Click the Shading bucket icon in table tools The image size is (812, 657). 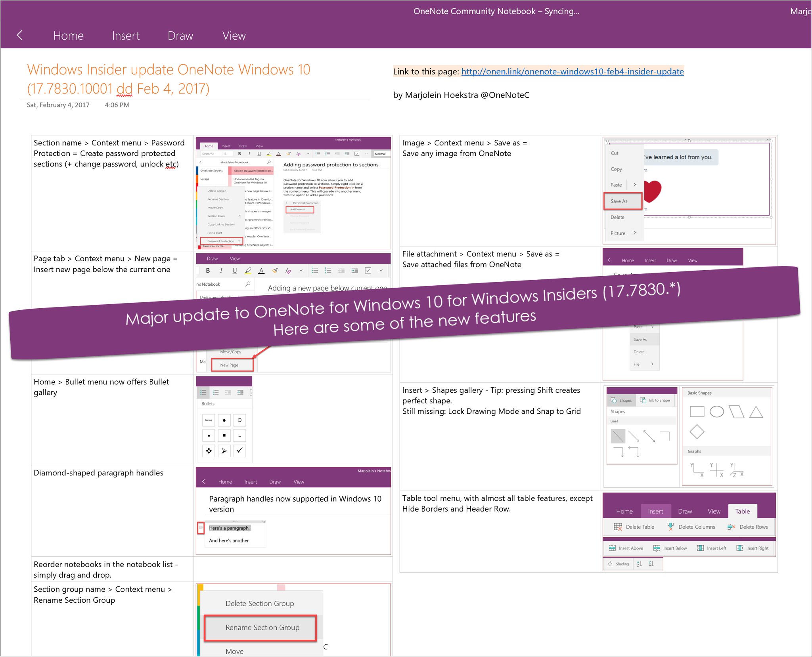pyautogui.click(x=610, y=563)
